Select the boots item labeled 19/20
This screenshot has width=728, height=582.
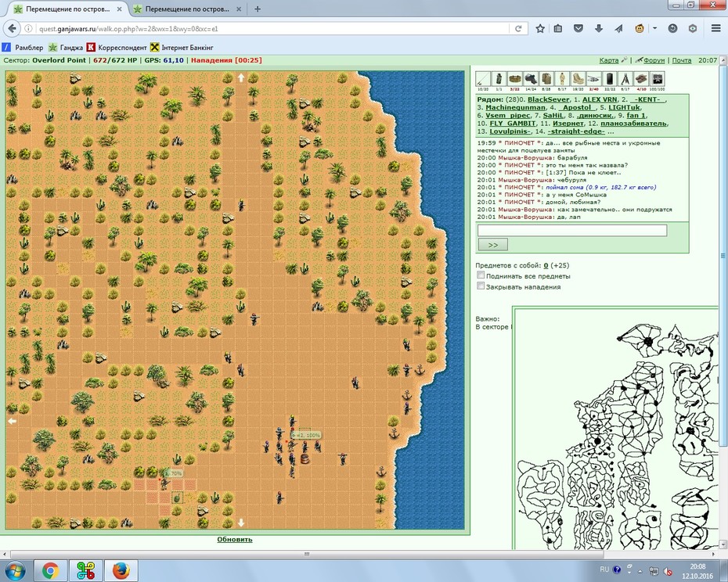coord(578,79)
